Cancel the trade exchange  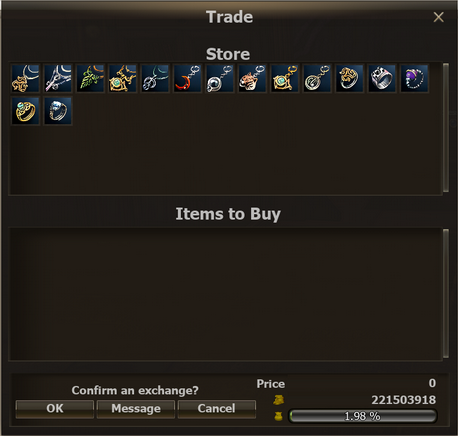click(x=217, y=409)
